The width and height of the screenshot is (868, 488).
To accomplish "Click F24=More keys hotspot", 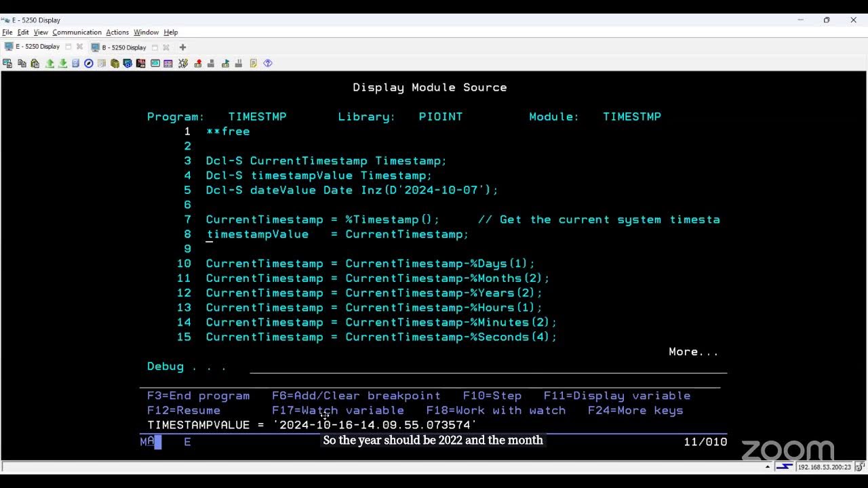I will [x=635, y=411].
